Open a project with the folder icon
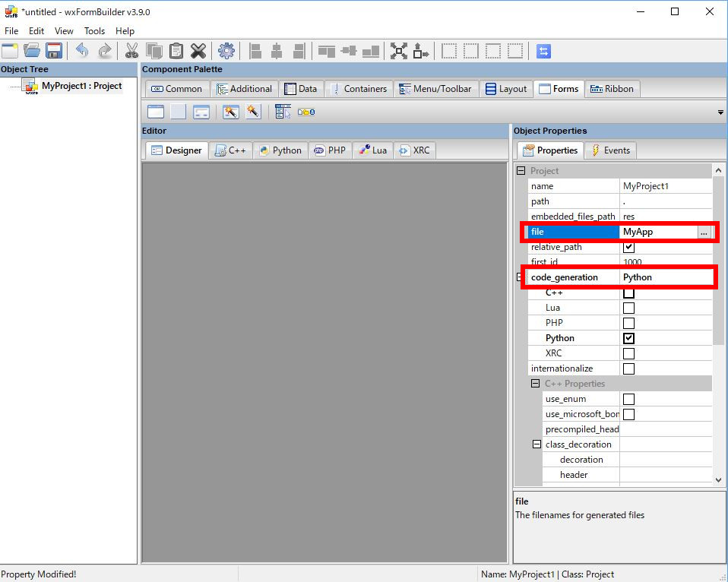 coord(32,51)
